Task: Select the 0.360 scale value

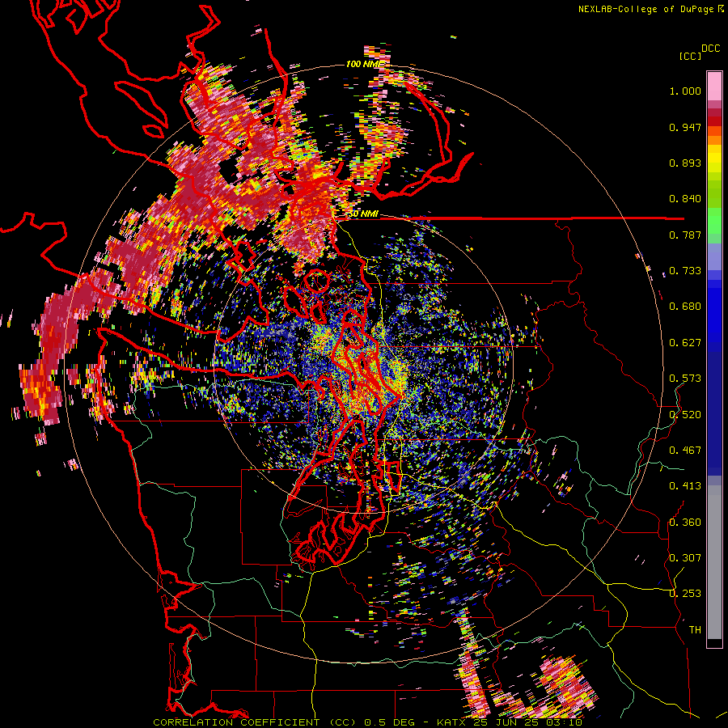Action: point(685,523)
